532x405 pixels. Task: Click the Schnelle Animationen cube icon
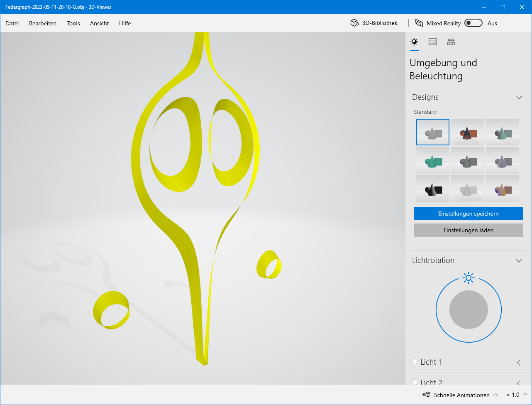click(x=427, y=395)
